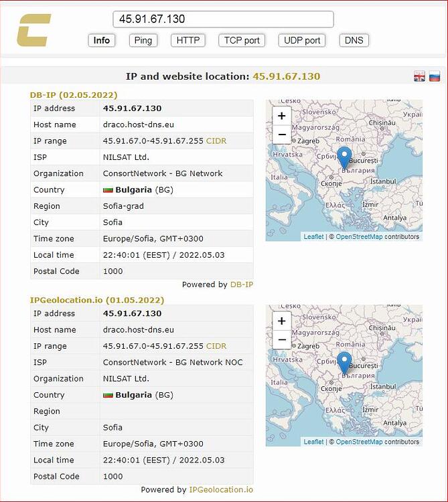The image size is (448, 502).
Task: Click the location pin on DB-IP map
Action: [x=344, y=157]
